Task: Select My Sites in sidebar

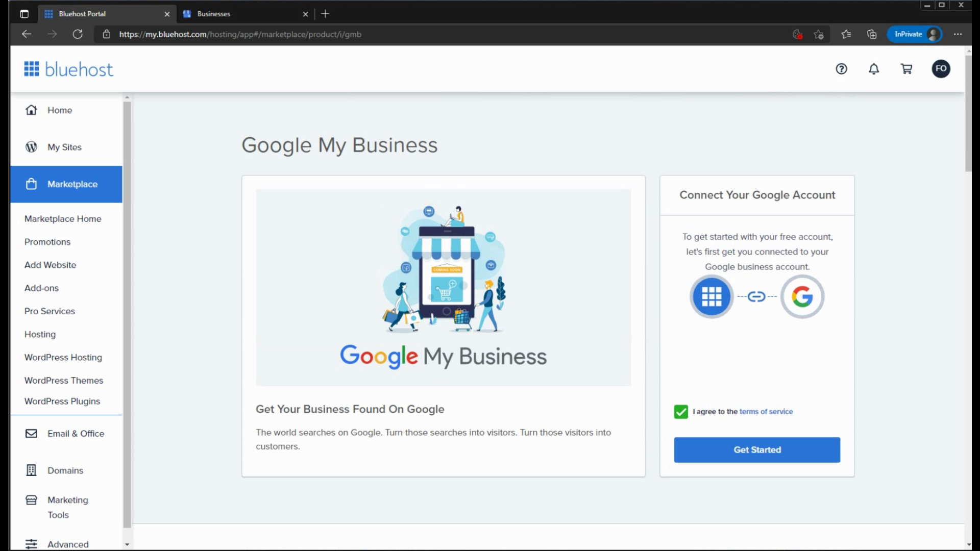Action: [64, 147]
